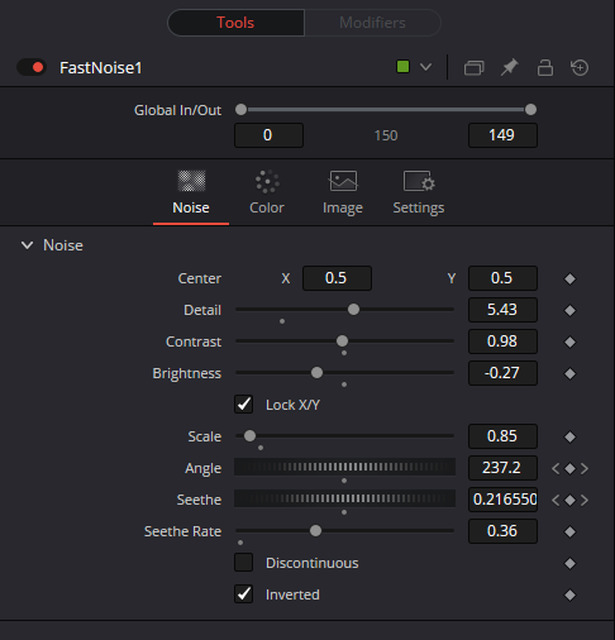The image size is (615, 640).
Task: Collapse the Noise section
Action: coord(27,245)
